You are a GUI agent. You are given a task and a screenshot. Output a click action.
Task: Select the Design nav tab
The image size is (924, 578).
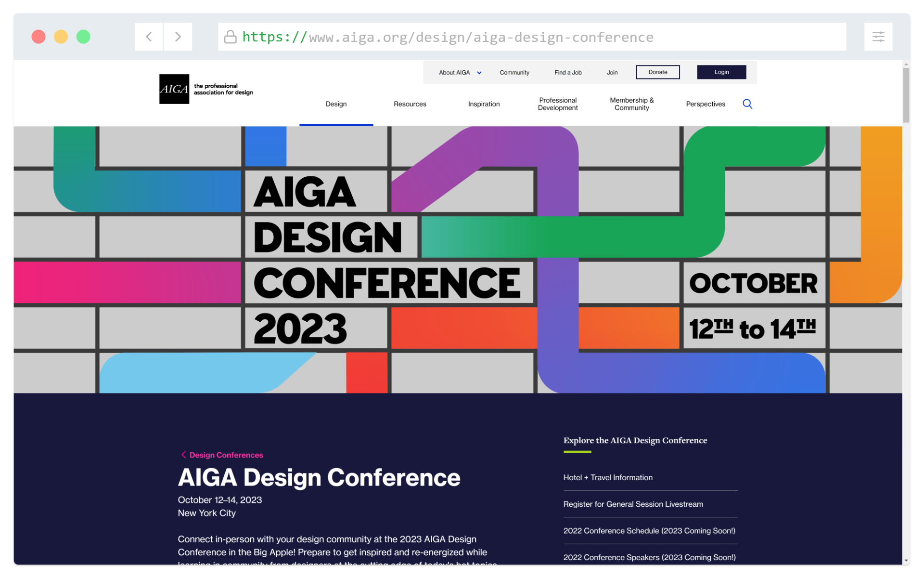[336, 104]
